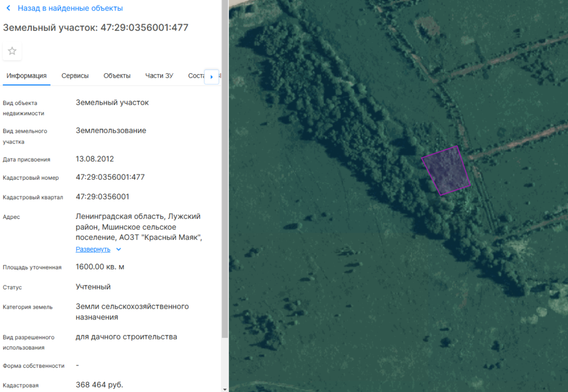
Task: Click the Развернуть link
Action: point(93,250)
